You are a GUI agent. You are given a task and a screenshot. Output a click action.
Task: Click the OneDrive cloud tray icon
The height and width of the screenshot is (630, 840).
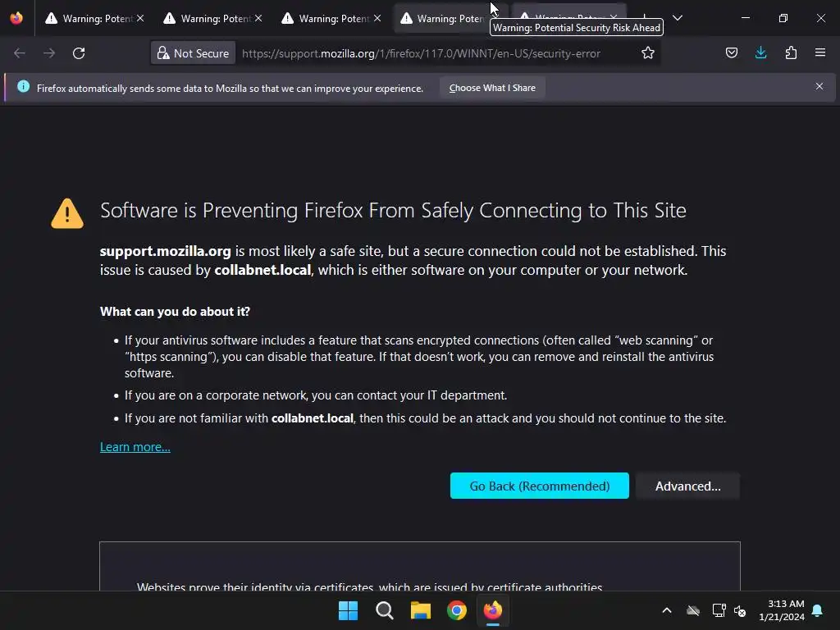[693, 610]
